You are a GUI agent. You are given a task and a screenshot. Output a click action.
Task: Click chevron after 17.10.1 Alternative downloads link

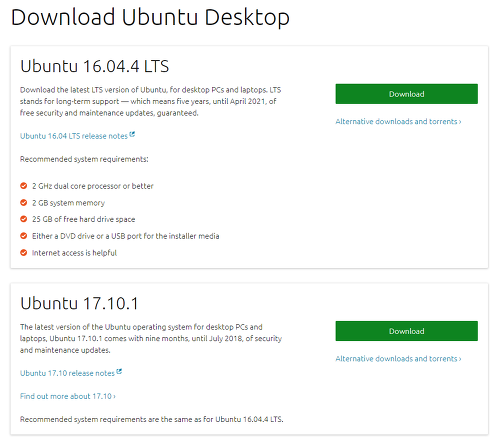pos(460,359)
